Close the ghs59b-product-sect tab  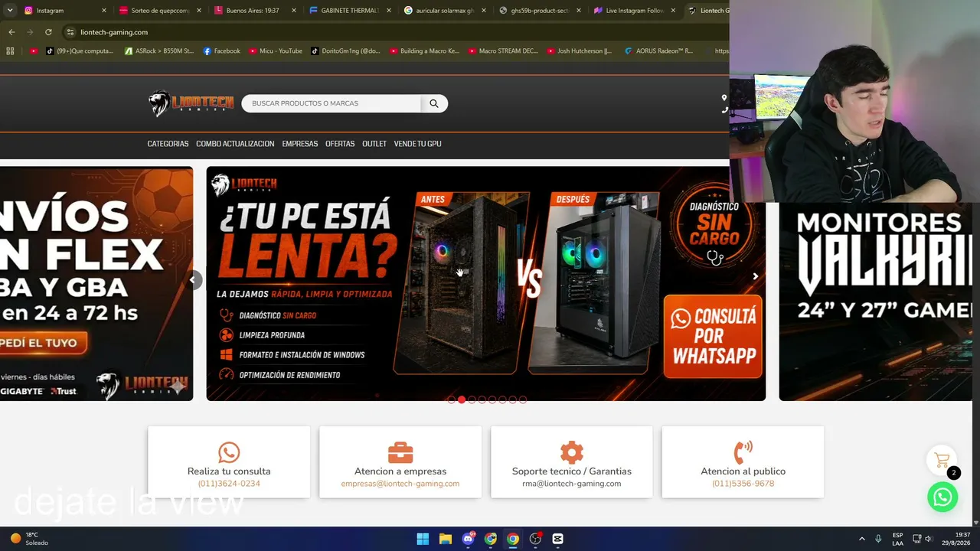(579, 11)
